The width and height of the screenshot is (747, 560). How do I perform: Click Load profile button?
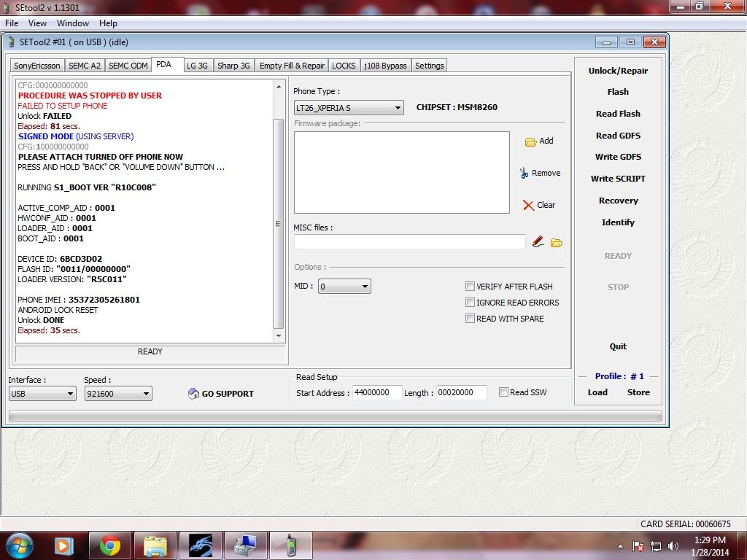click(x=597, y=392)
